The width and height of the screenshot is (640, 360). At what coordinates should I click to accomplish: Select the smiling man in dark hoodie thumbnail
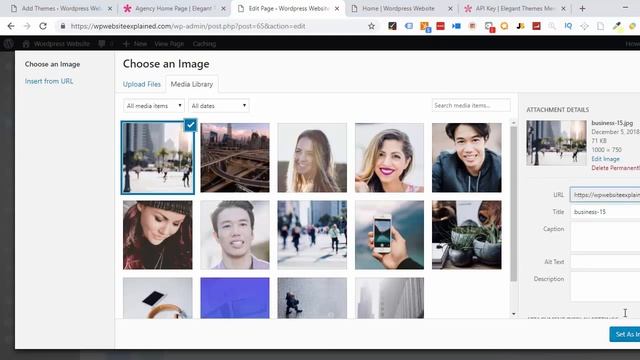pyautogui.click(x=467, y=158)
